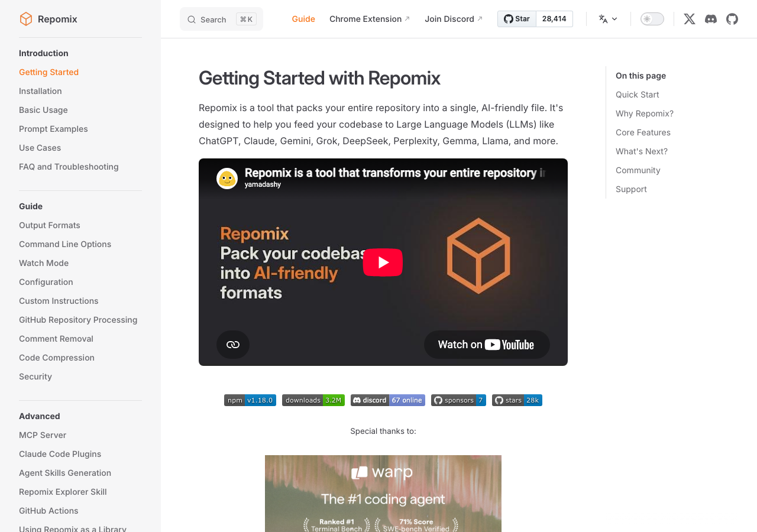This screenshot has height=532, width=757.
Task: Go to Basic Usage page
Action: point(43,110)
